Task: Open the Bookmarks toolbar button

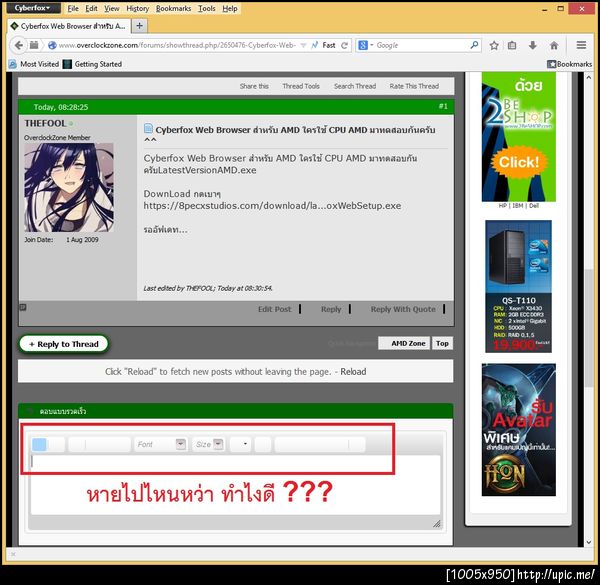Action: [x=569, y=64]
